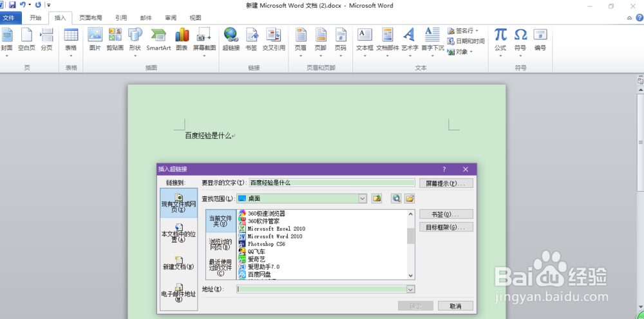Open the shapes (形状) gallery

click(135, 42)
